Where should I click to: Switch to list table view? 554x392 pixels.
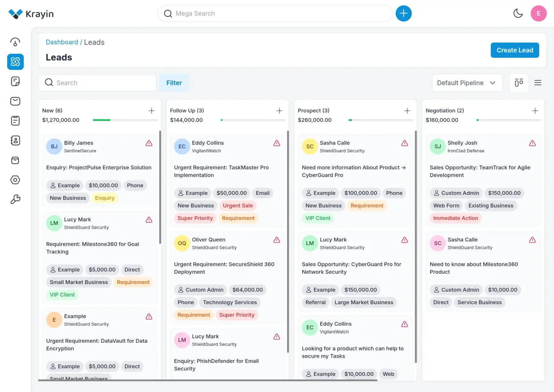pyautogui.click(x=538, y=83)
